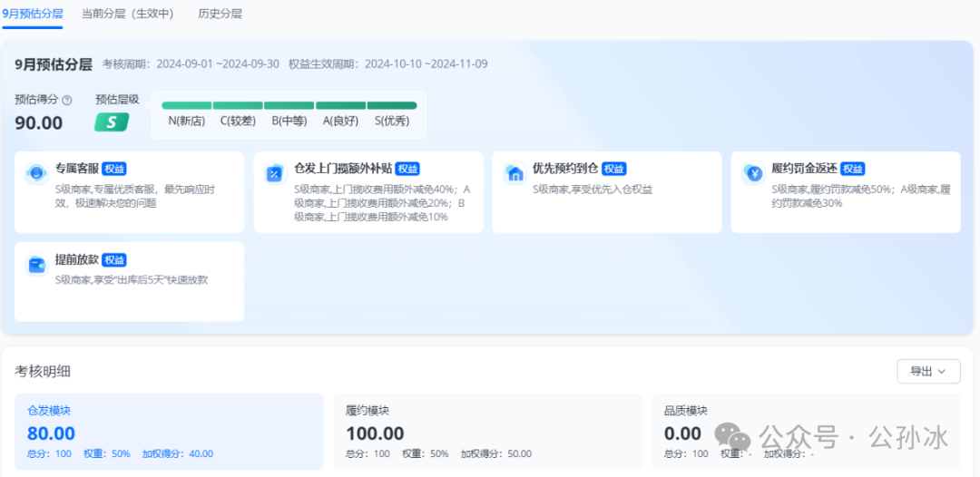This screenshot has width=980, height=477.
Task: Click the 考核明细 section heading
Action: tap(43, 372)
